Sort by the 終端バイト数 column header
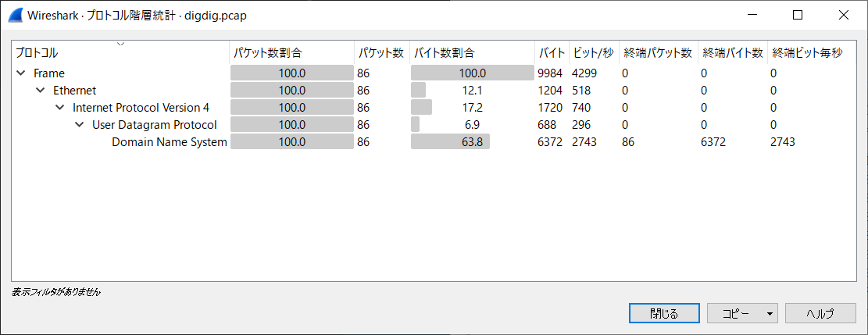The height and width of the screenshot is (335, 868). tap(733, 53)
